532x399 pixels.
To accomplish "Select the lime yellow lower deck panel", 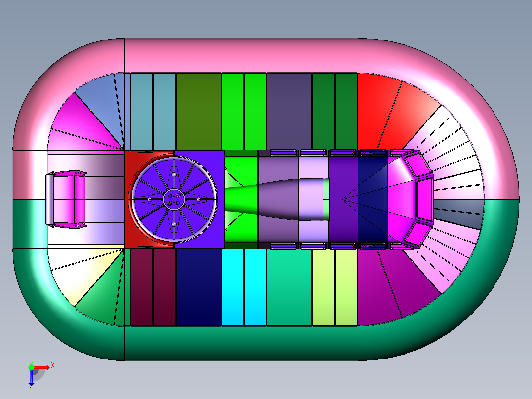I will coord(335,287).
